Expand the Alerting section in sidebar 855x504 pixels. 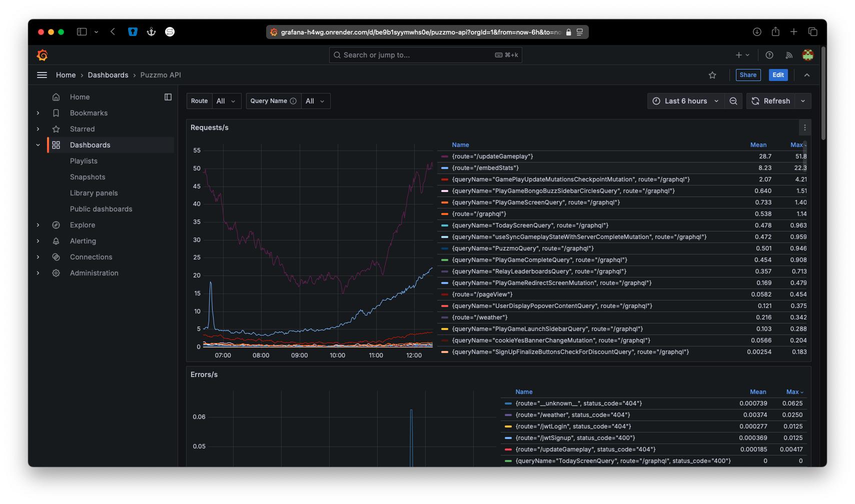coord(38,241)
